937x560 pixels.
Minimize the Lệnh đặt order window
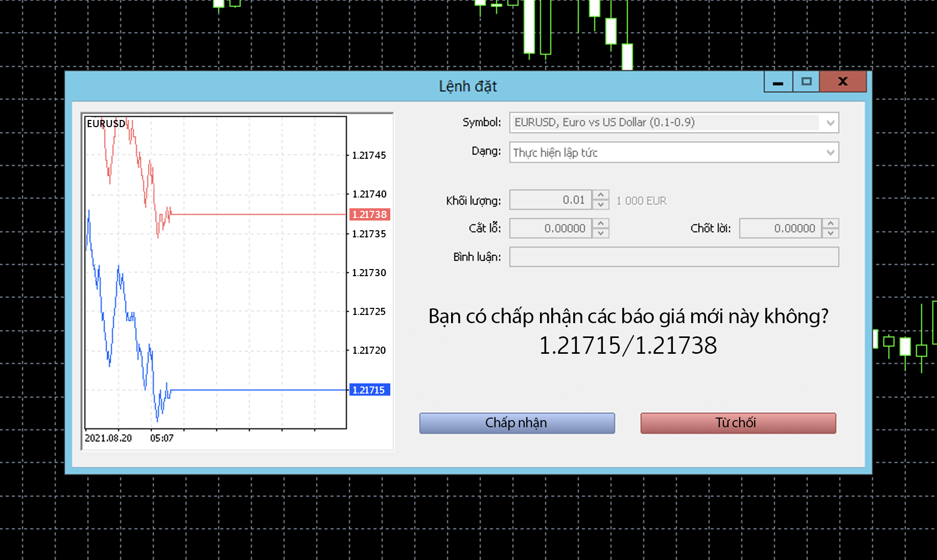tap(778, 82)
